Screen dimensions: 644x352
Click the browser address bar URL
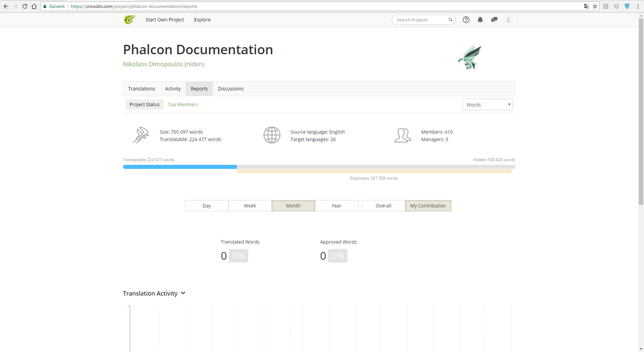[x=134, y=7]
